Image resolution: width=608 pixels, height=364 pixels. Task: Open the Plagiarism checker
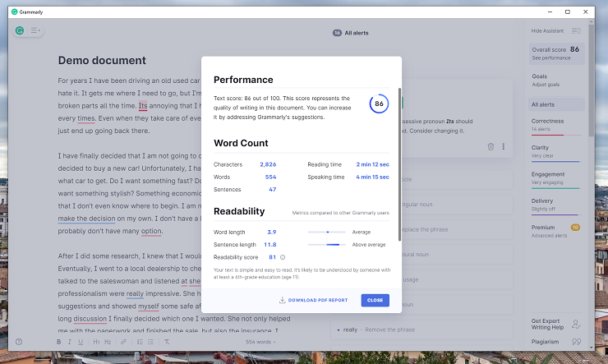pos(545,342)
